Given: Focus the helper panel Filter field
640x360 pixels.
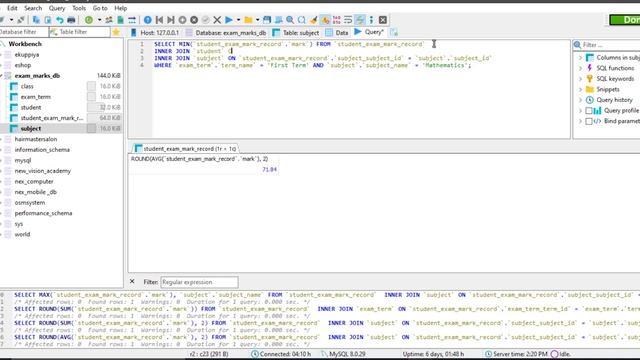Looking at the screenshot, I should (607, 44).
